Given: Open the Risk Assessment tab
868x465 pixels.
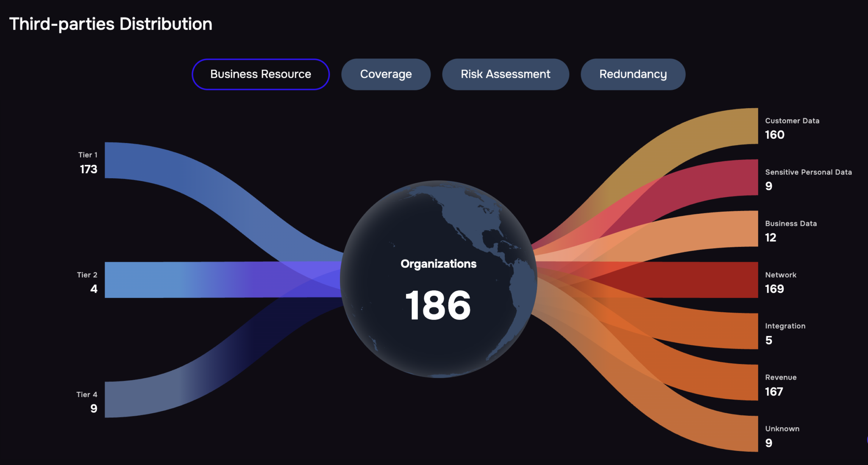Looking at the screenshot, I should [x=505, y=74].
